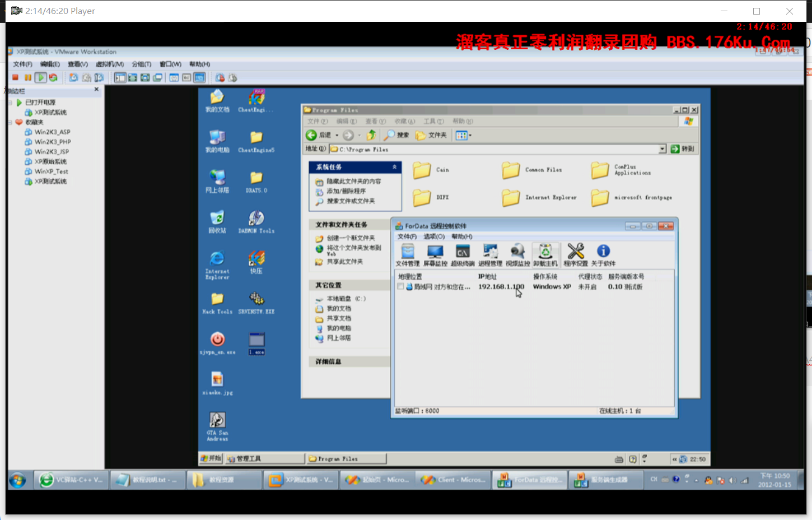Show ForData 关于软件 about info
Screen dimensions: 812x520
[x=603, y=255]
